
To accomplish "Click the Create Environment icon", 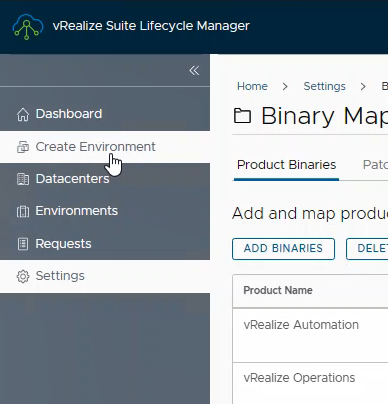I will [23, 147].
